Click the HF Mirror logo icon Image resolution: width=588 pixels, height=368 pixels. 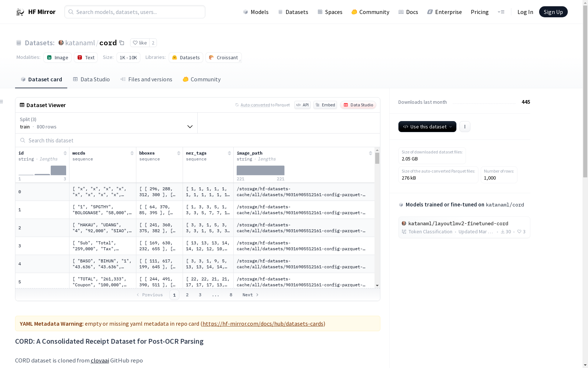(x=20, y=12)
